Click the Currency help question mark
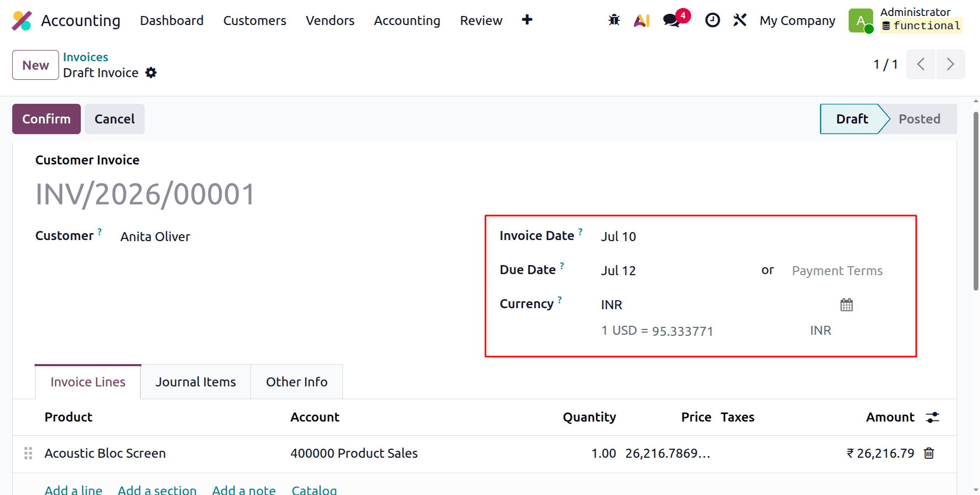 click(x=559, y=300)
